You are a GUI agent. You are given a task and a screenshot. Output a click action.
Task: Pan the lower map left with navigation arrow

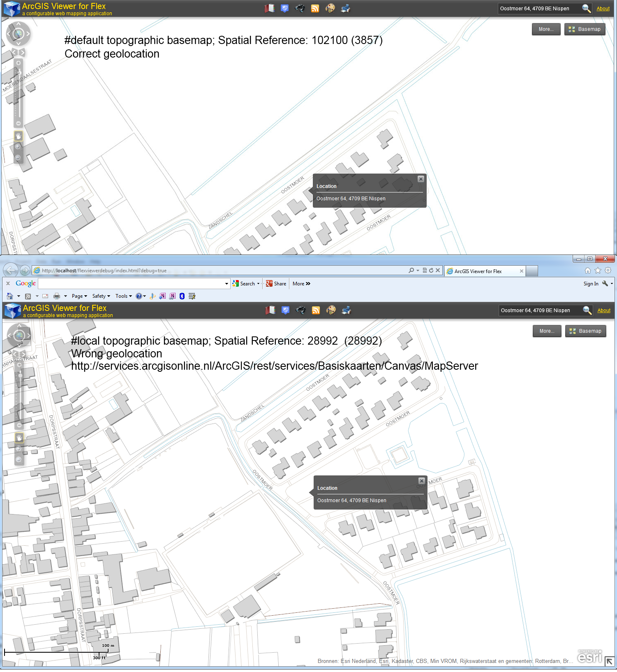9,336
